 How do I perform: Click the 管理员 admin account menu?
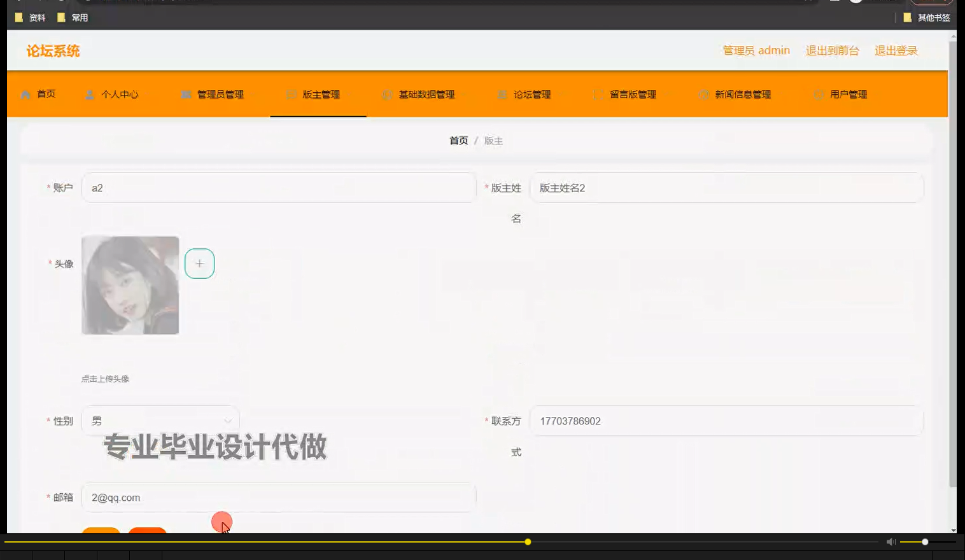click(756, 50)
